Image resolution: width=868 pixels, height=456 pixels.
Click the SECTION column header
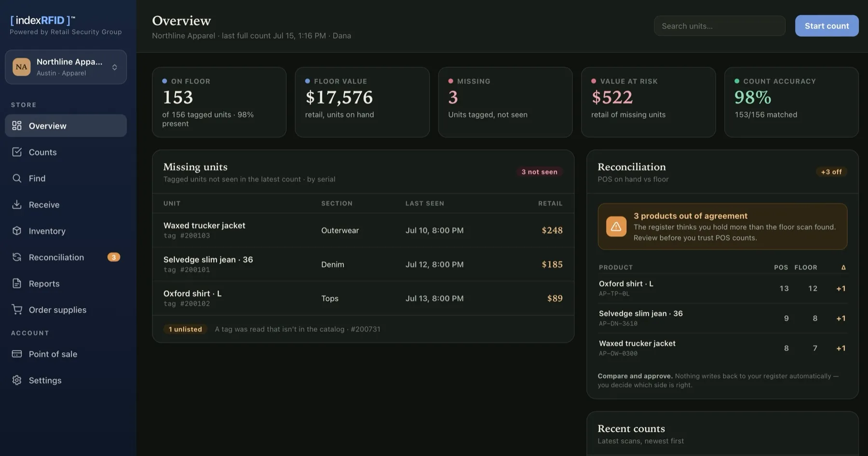click(x=337, y=203)
